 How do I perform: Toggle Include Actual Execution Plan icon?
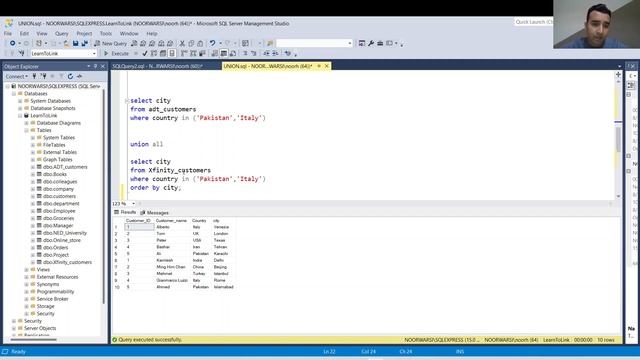[184, 53]
